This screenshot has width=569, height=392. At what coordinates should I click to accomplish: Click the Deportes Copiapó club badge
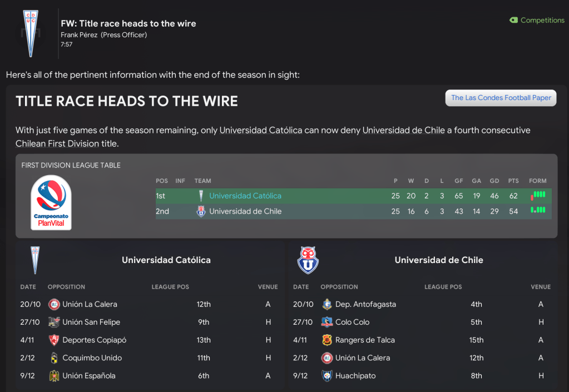[54, 340]
